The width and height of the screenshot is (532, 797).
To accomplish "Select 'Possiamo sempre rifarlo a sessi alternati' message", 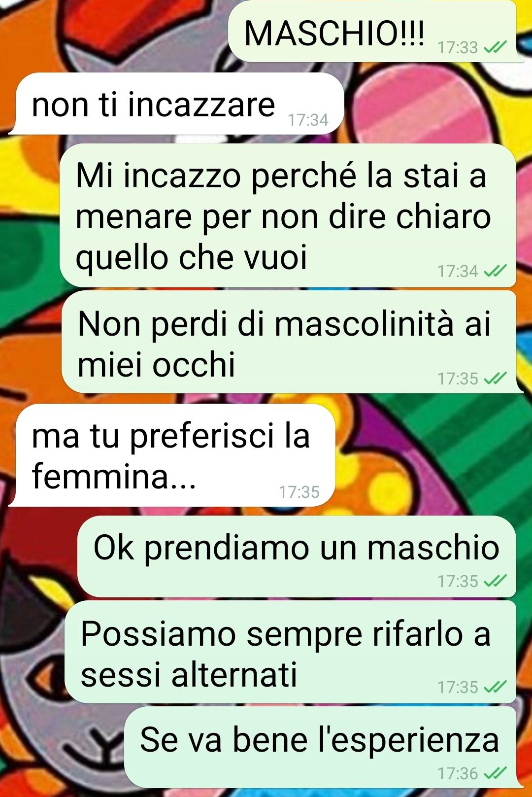I will click(x=291, y=652).
